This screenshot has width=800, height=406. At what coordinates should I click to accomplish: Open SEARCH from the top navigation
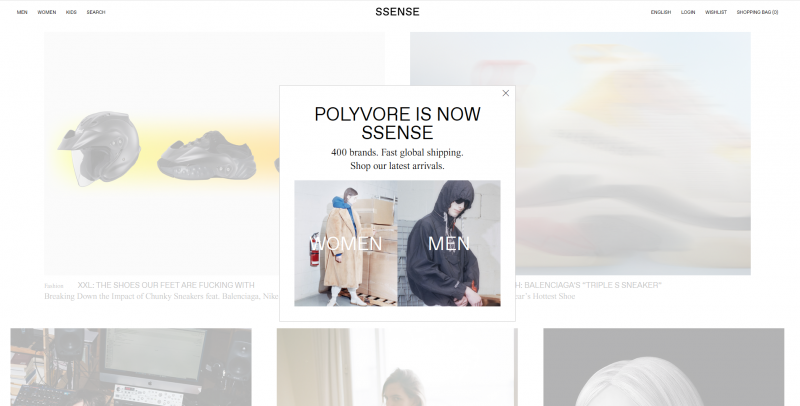pos(96,12)
